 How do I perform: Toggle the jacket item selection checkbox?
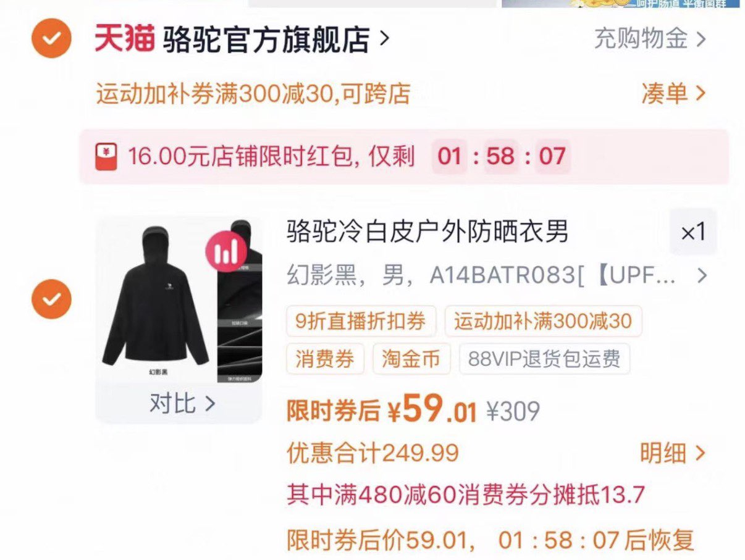pyautogui.click(x=51, y=299)
